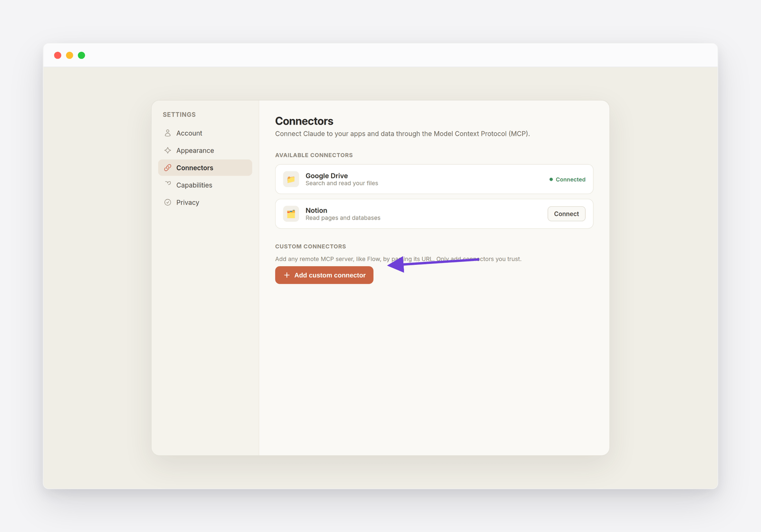Screen dimensions: 761x532
Task: Select the Notion connector row
Action: (434, 214)
